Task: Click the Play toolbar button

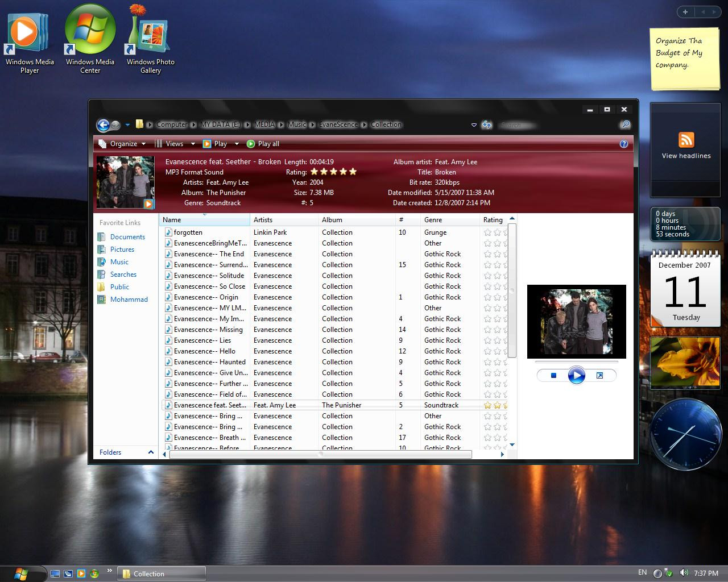Action: click(x=215, y=144)
